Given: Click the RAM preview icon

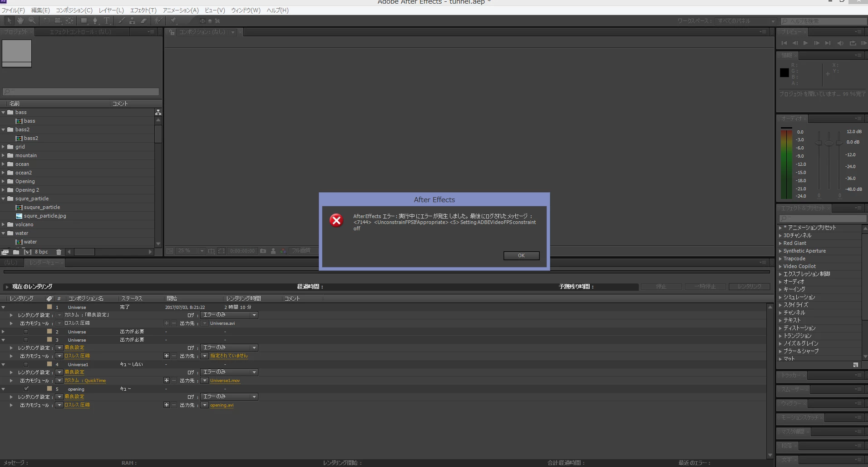Looking at the screenshot, I should 863,43.
